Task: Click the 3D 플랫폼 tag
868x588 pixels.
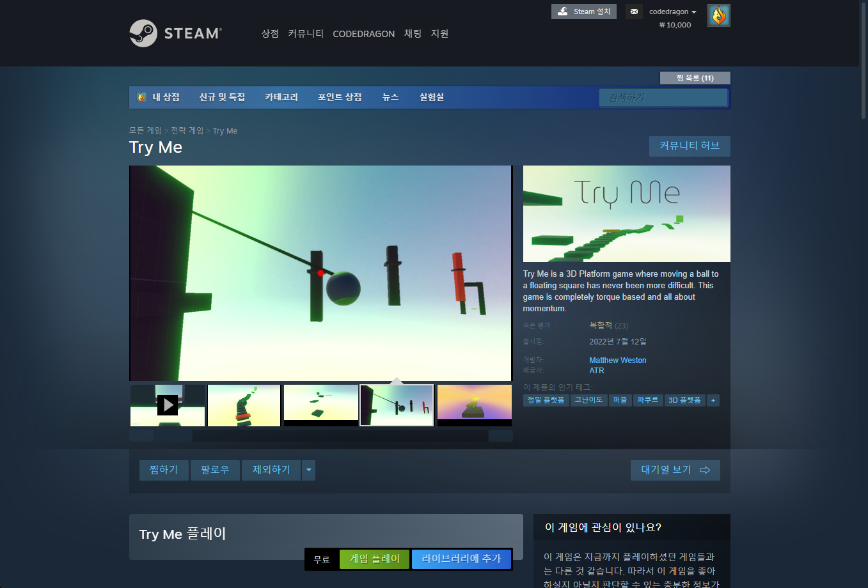Action: point(684,400)
